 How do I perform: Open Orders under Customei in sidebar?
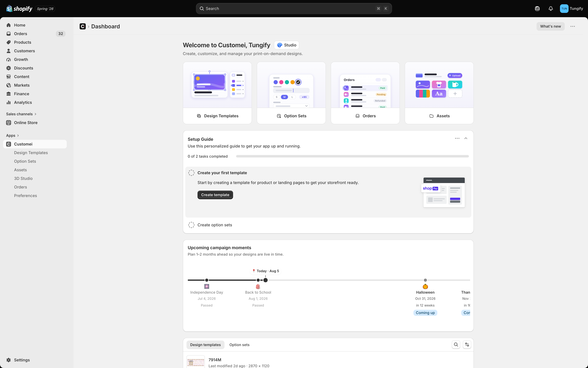tap(20, 187)
